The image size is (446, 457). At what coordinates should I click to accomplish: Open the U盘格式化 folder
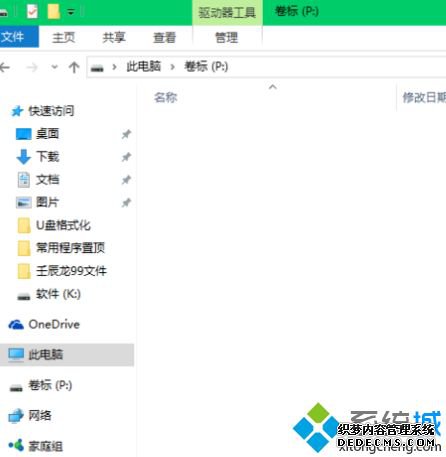point(63,225)
